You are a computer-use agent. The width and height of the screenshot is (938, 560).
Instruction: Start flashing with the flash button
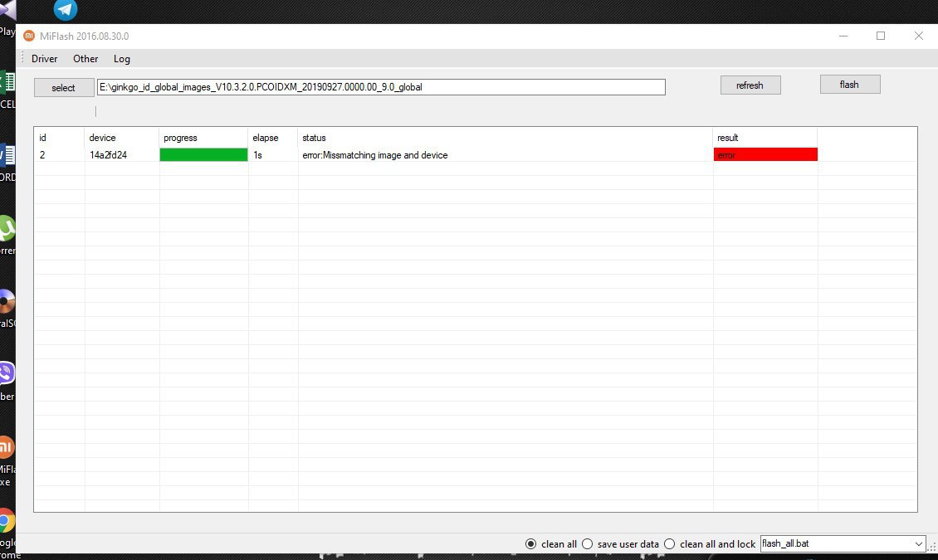[849, 85]
